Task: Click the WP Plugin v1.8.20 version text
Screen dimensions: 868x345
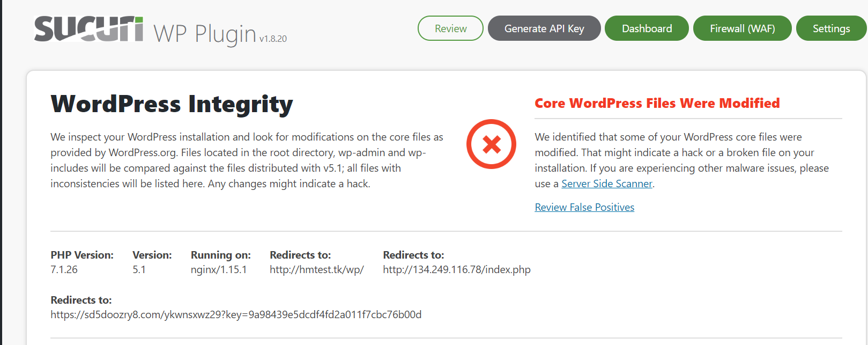Action: 220,33
